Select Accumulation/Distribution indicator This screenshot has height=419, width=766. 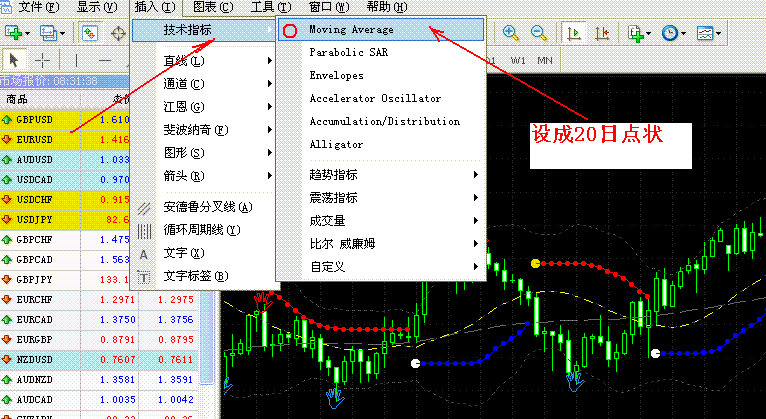381,121
